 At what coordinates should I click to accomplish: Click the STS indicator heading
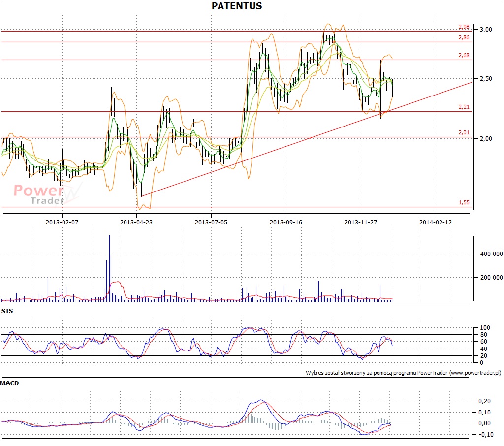(x=7, y=311)
